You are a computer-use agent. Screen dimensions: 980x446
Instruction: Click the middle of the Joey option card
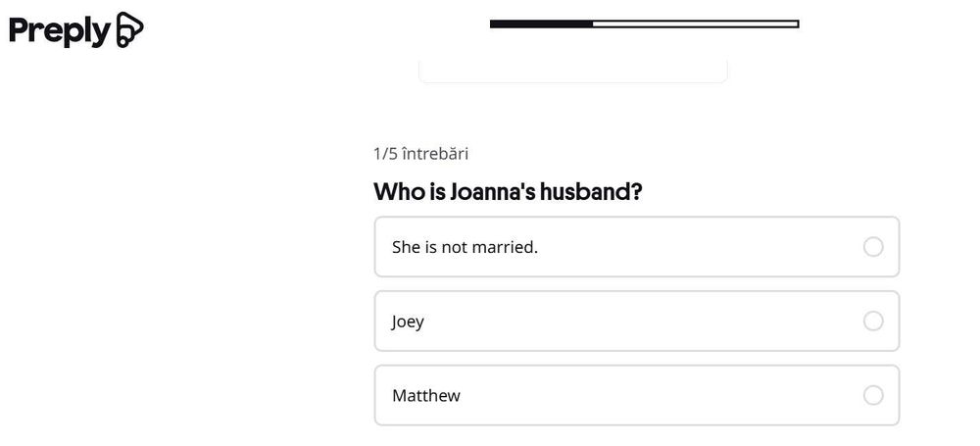click(x=637, y=322)
